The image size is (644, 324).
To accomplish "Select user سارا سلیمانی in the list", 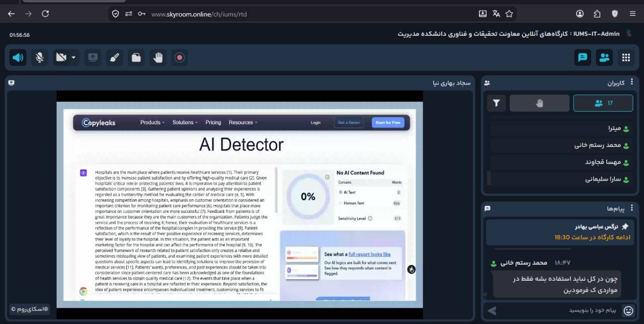I will [560, 179].
